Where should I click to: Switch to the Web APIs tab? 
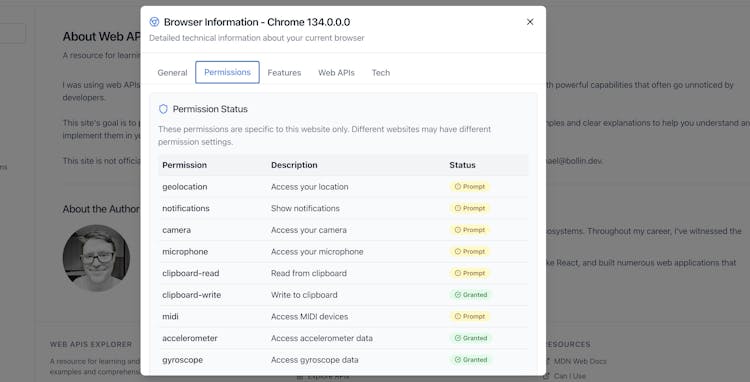pos(336,73)
